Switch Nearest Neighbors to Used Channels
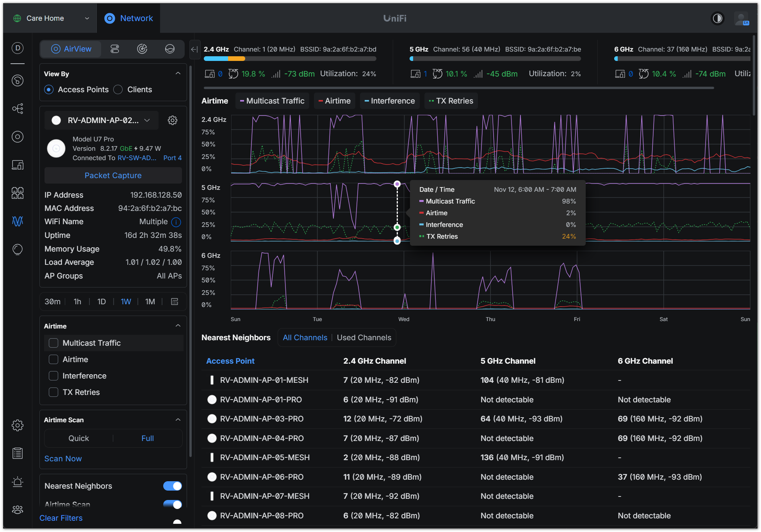 pyautogui.click(x=364, y=337)
